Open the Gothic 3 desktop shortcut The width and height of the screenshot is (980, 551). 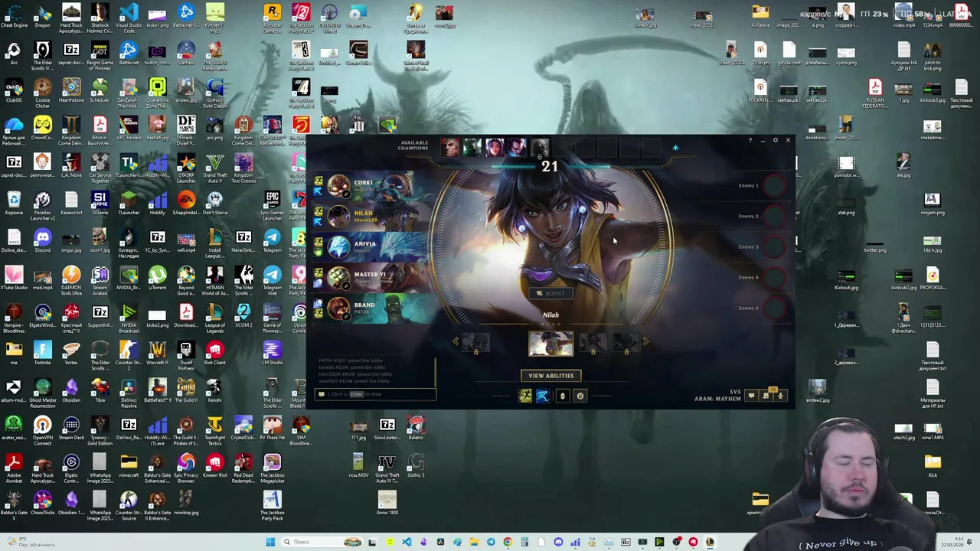point(416,466)
